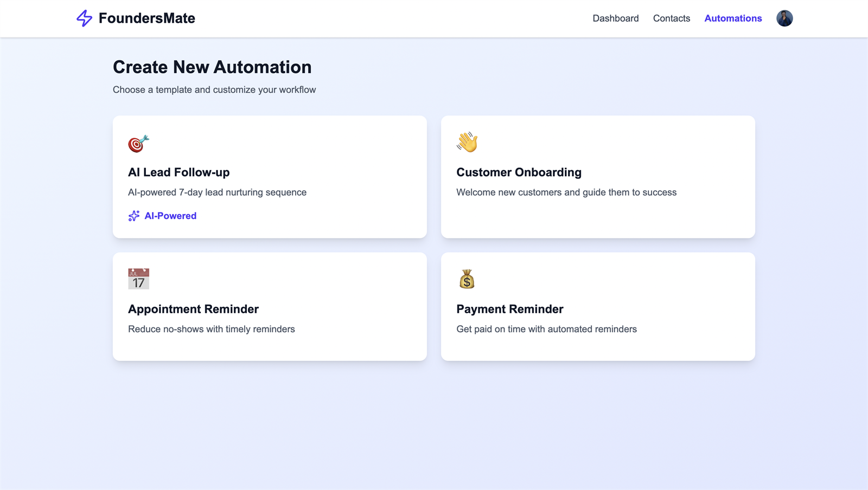Go to the Contacts page

pos(672,18)
